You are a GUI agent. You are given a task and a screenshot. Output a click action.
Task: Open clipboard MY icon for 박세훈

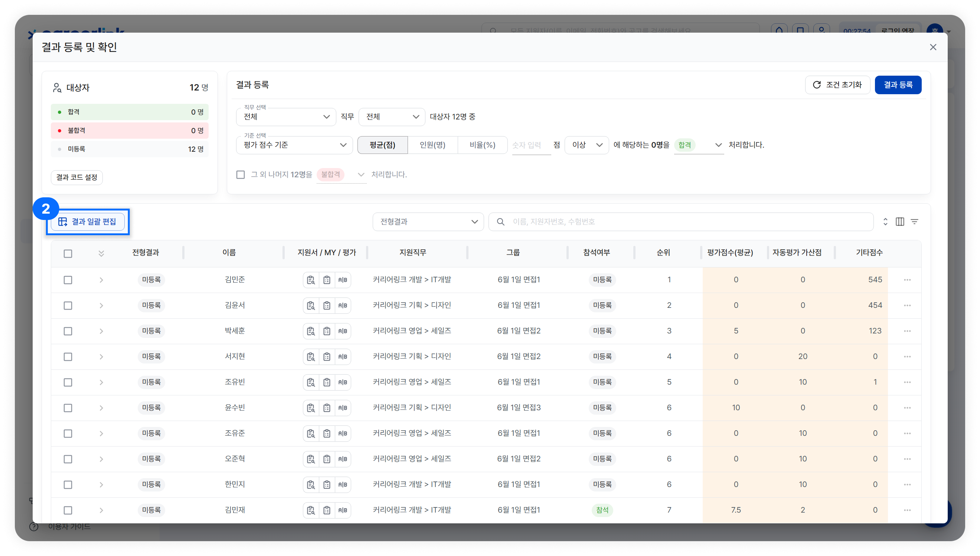(x=327, y=331)
